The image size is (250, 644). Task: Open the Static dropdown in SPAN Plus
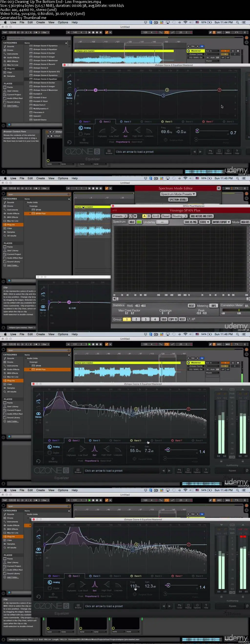204,222
